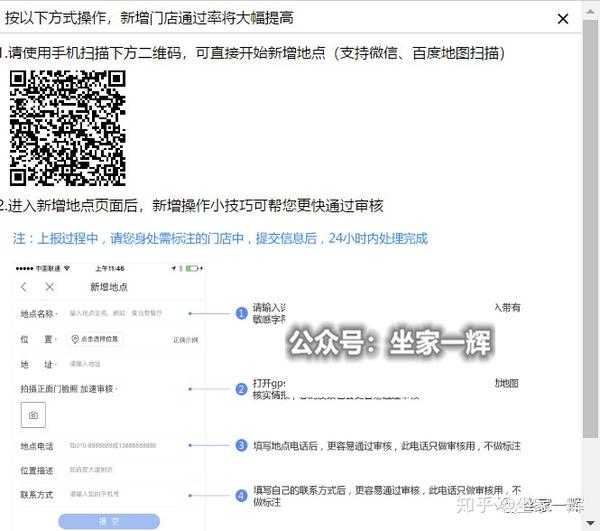Click the back arrow in the 新增地点 mockup header
The height and width of the screenshot is (531, 600).
24,287
